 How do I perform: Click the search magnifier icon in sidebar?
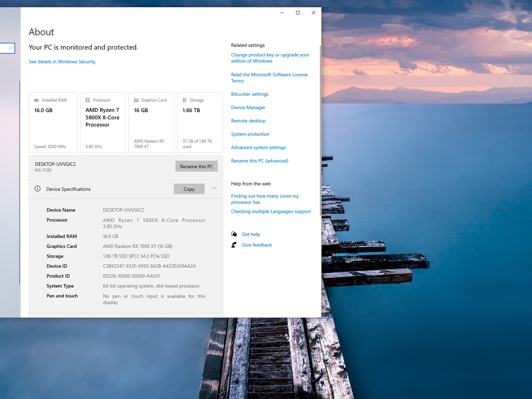[10, 48]
